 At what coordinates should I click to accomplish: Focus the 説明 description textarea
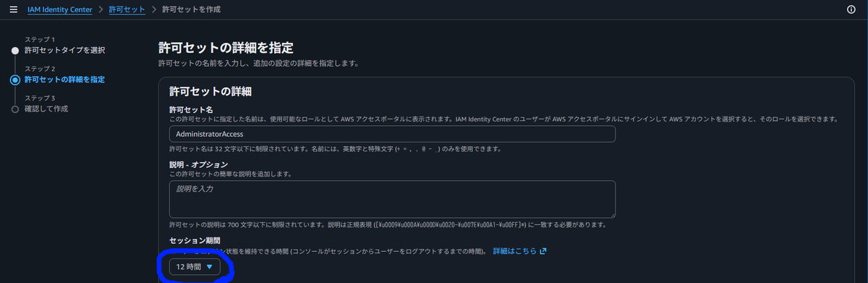point(392,199)
